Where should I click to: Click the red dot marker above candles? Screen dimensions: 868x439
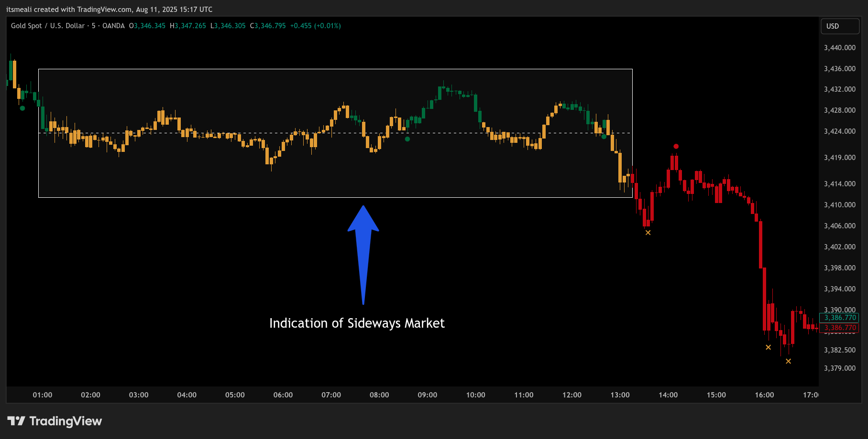pos(676,147)
